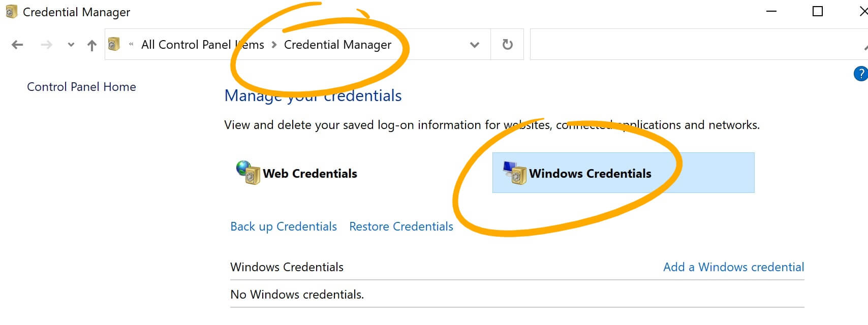The height and width of the screenshot is (325, 868).
Task: Expand the address bar breadcrumb chevrons
Action: pyautogui.click(x=131, y=44)
